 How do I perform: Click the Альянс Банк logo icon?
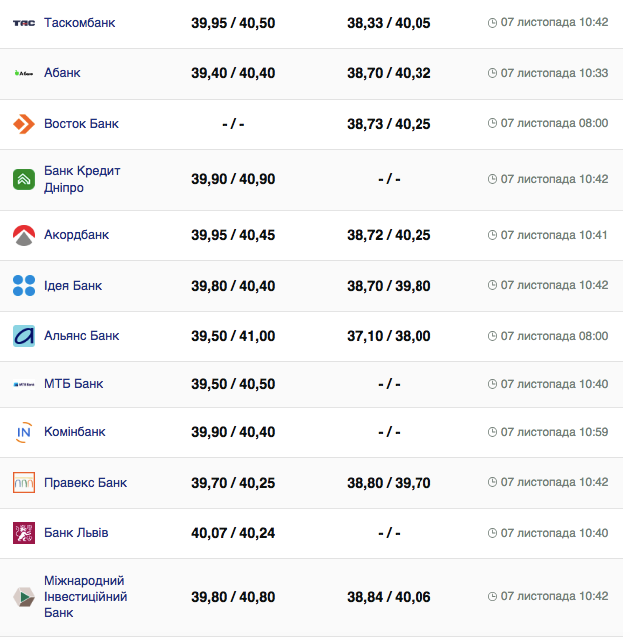[x=24, y=336]
